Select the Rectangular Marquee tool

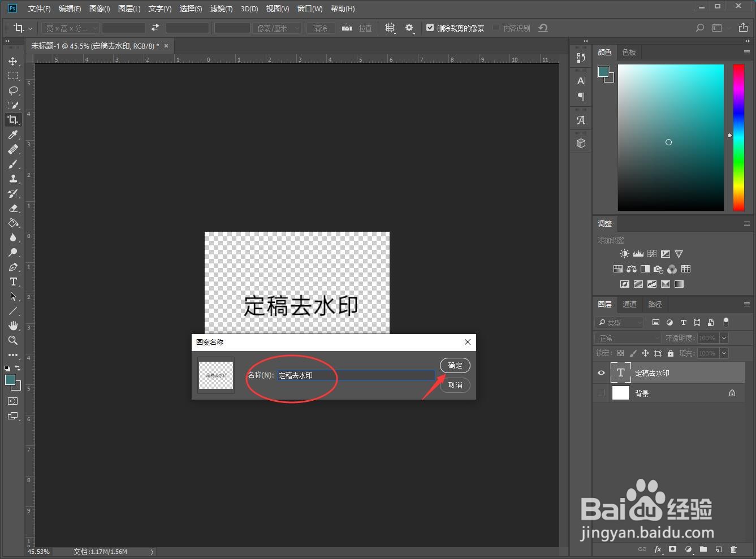coord(13,76)
